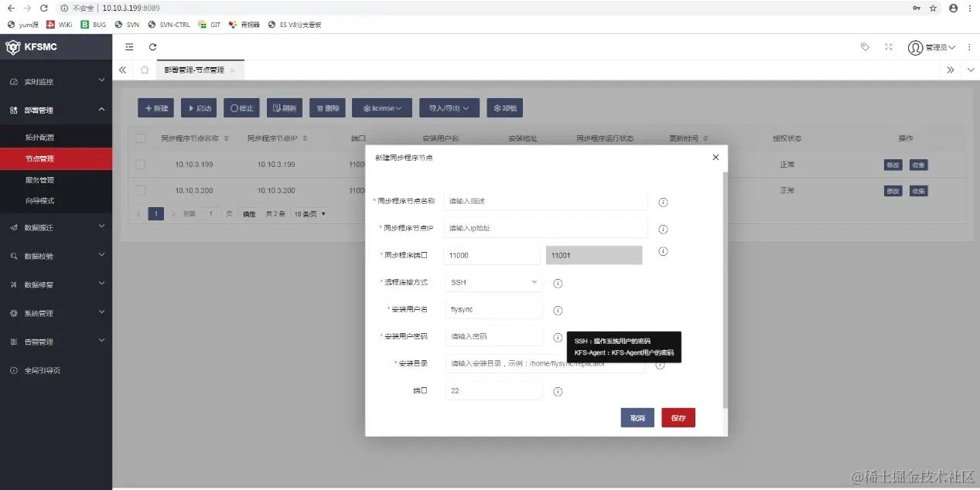
Task: Open the license dropdown button
Action: pyautogui.click(x=382, y=108)
